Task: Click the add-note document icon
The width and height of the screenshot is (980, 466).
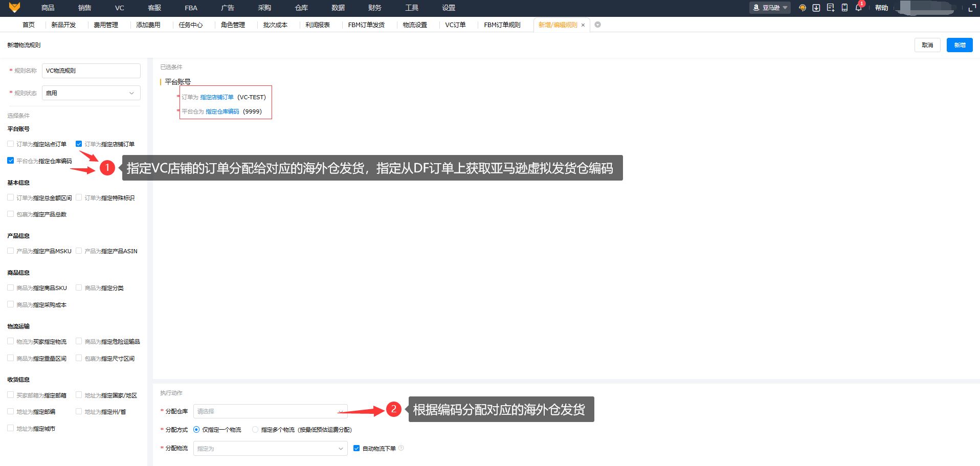Action: [x=830, y=8]
